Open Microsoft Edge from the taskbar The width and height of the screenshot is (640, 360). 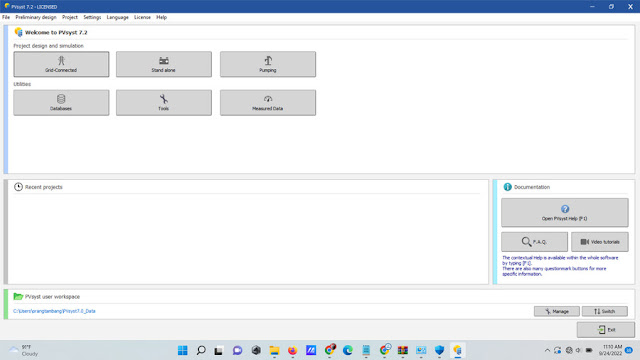pos(348,350)
